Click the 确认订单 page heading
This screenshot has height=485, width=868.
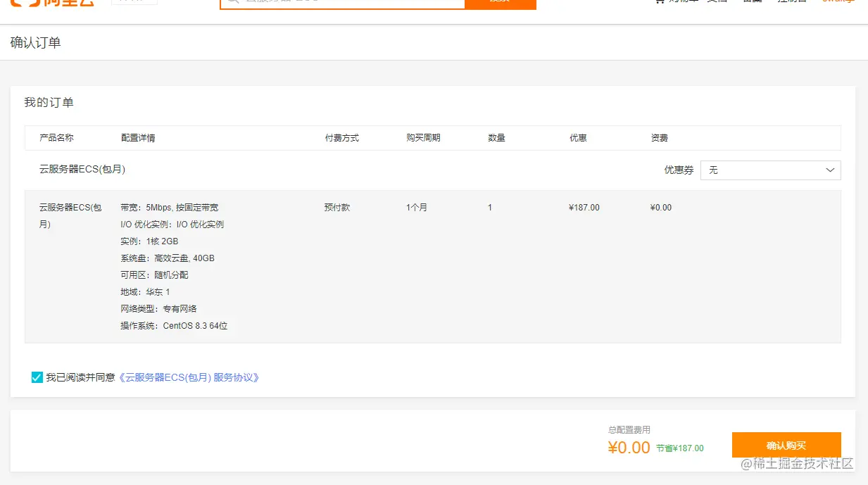click(35, 43)
